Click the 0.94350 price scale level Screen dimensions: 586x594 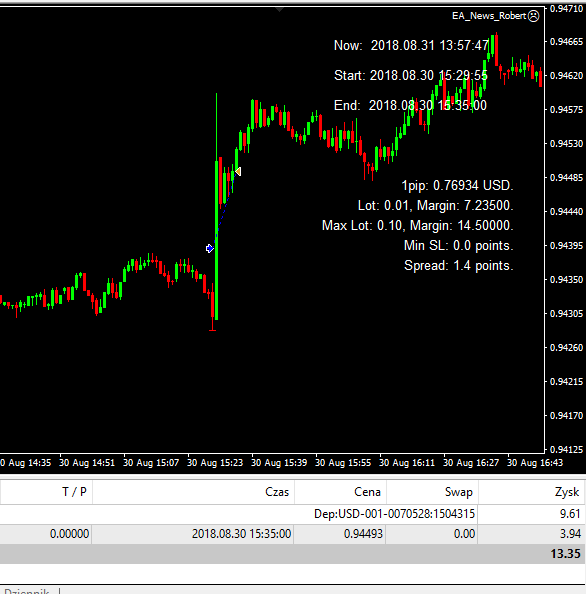566,280
